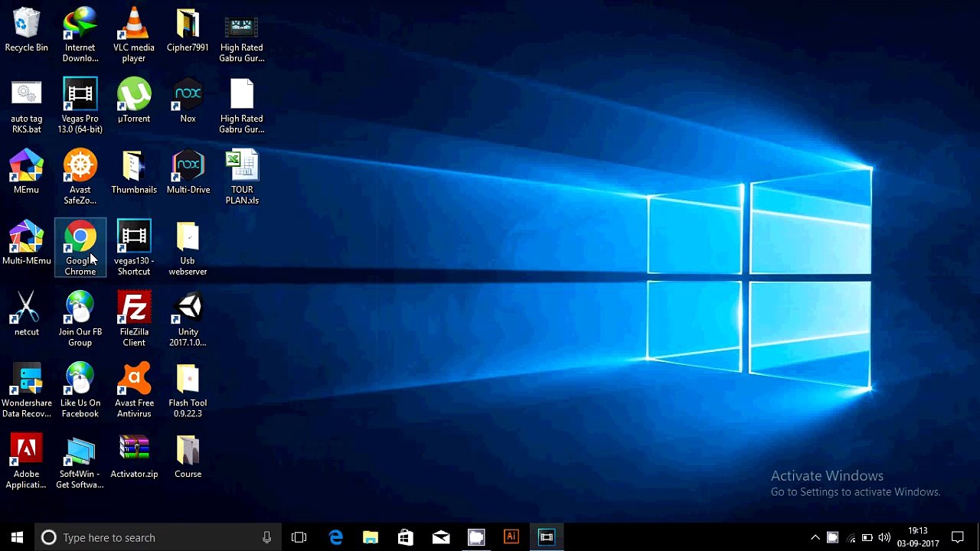Open the Windows Start menu

point(17,537)
